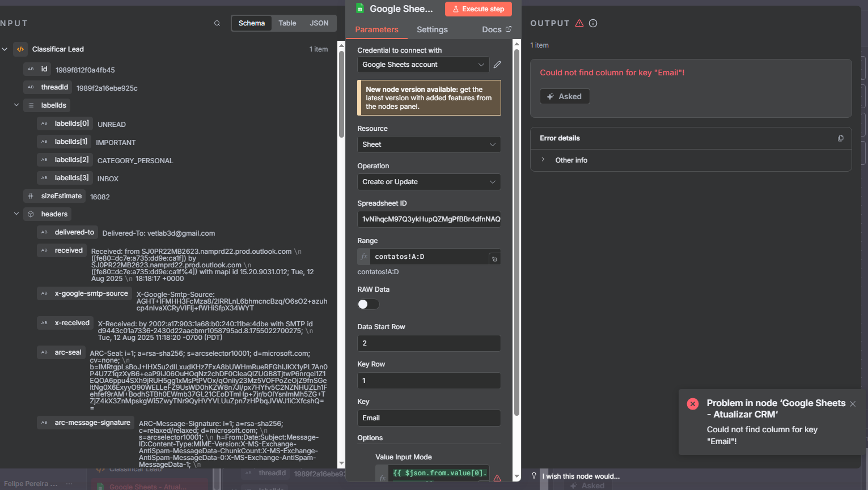This screenshot has width=868, height=490.
Task: Click the type icon beside labelIds[3]
Action: coord(44,178)
